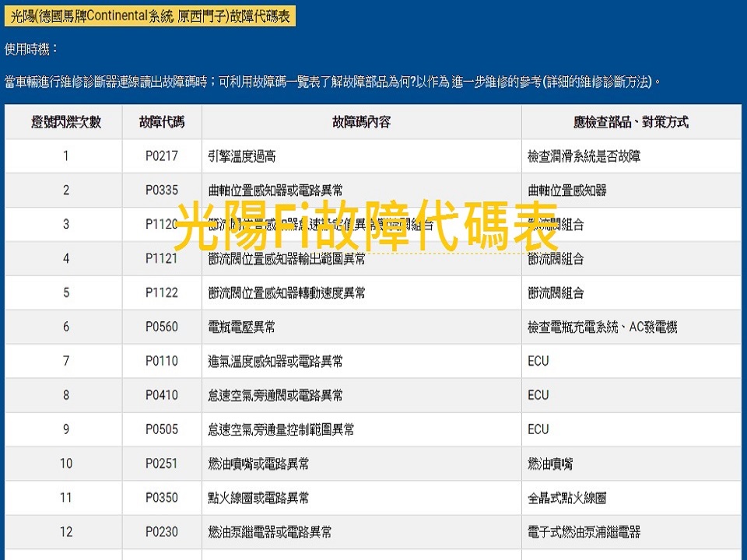Click blink count '12' cell

tap(65, 532)
